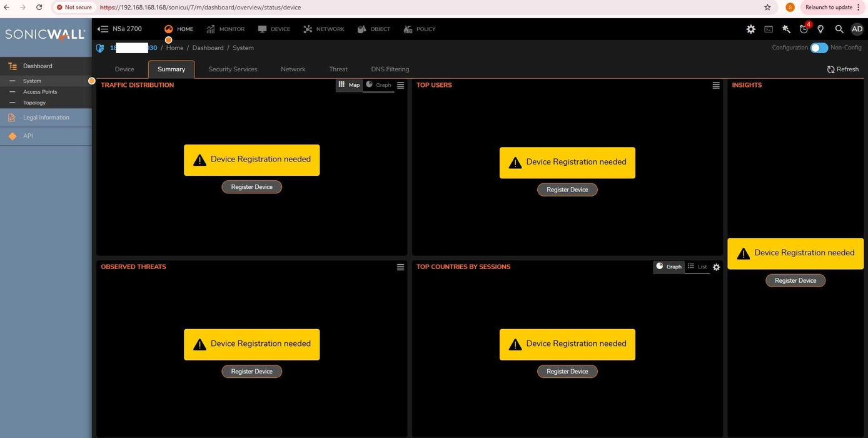Open the search magnifier icon

tap(839, 29)
